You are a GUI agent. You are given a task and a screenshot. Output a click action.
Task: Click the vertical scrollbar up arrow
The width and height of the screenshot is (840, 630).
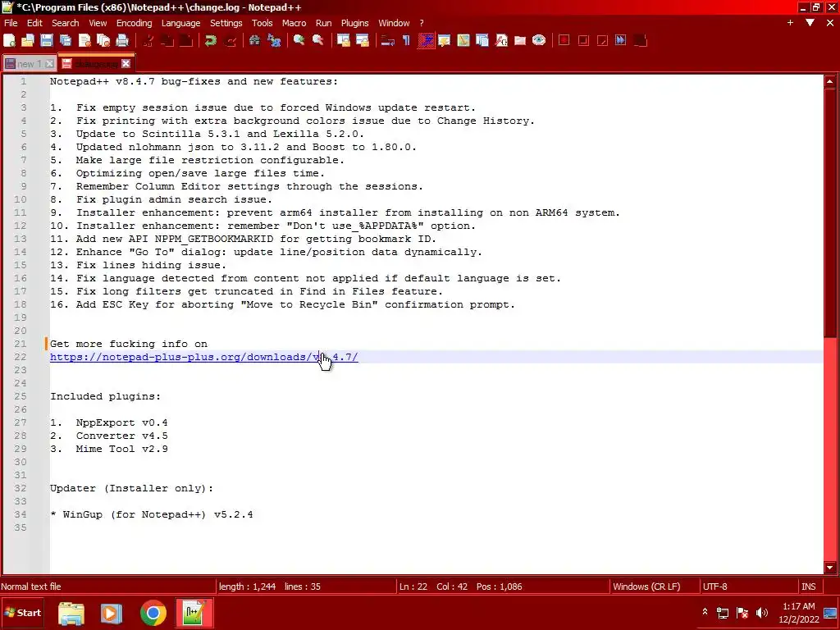coord(830,82)
